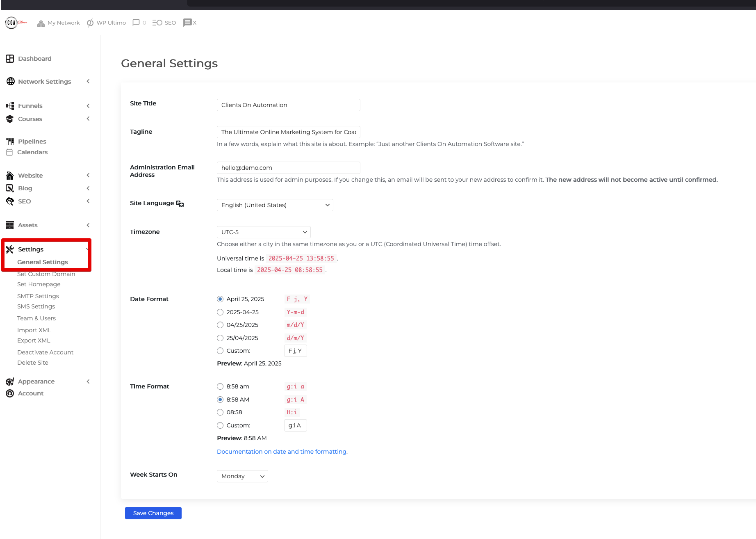Open the Funnels section icon

(x=10, y=106)
